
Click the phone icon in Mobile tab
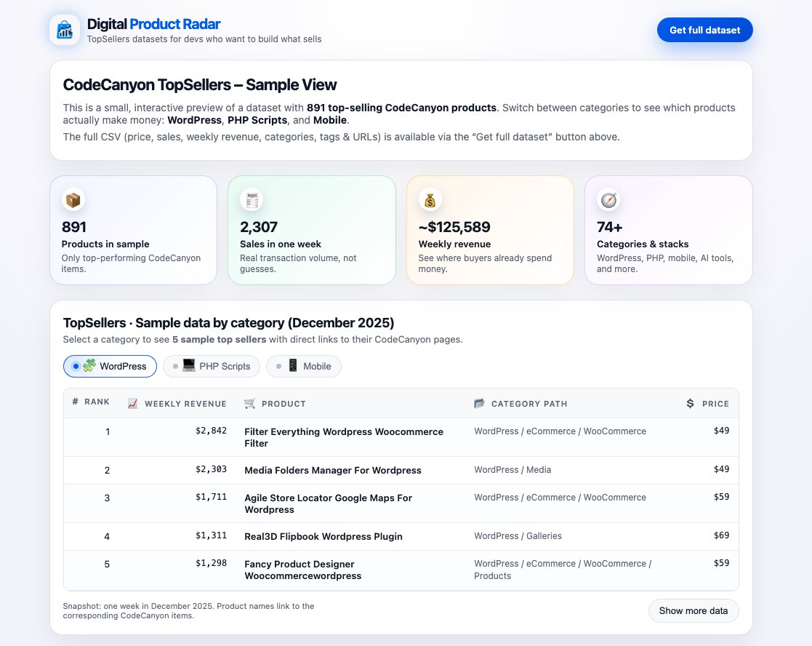pyautogui.click(x=292, y=365)
